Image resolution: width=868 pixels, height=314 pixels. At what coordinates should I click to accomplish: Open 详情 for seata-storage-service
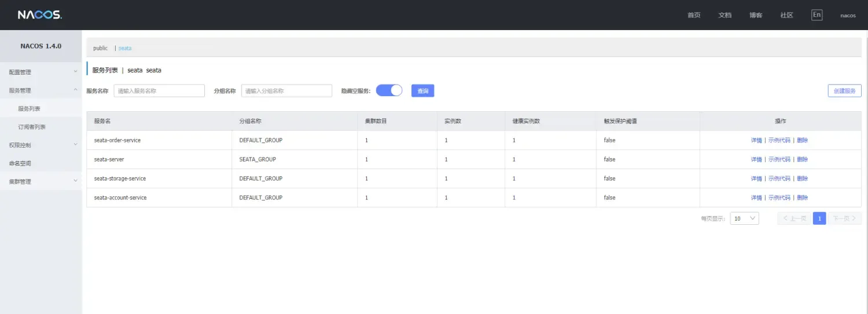(756, 178)
